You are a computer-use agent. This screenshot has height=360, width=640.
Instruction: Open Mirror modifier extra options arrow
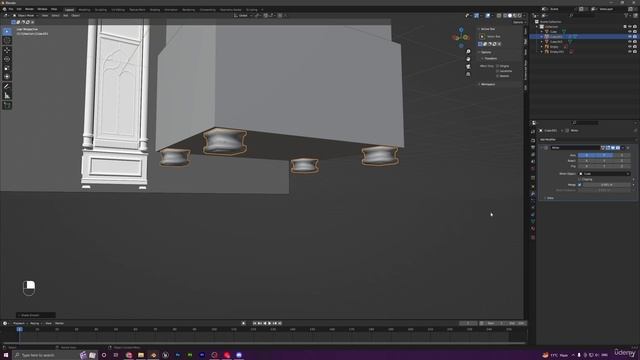point(623,148)
